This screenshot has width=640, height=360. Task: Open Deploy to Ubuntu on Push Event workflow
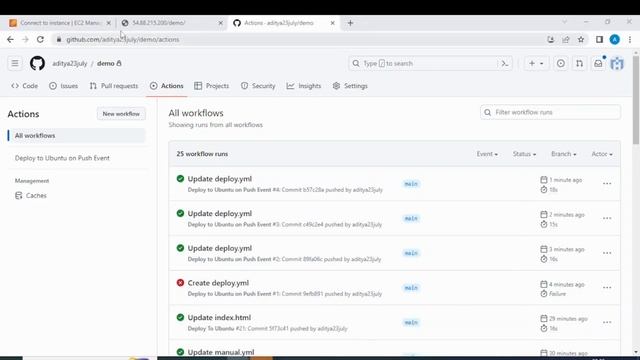click(62, 158)
